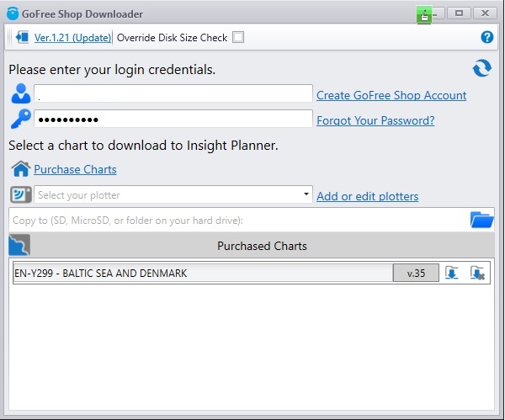This screenshot has width=505, height=420.
Task: Click the cancel download icon with the X
Action: [x=477, y=274]
